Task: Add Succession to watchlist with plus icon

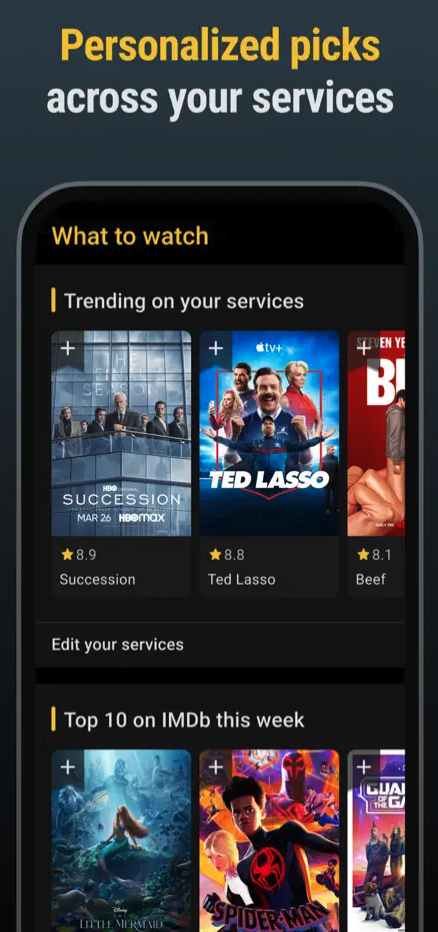Action: [68, 348]
